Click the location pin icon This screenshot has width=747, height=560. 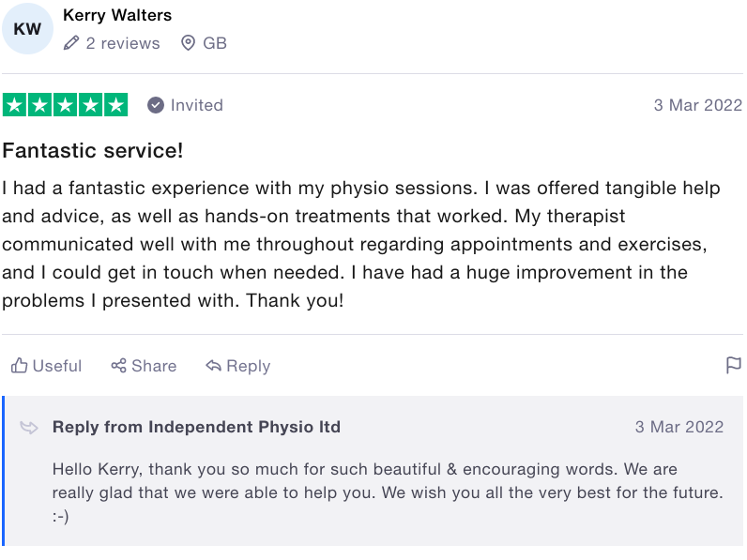[189, 43]
